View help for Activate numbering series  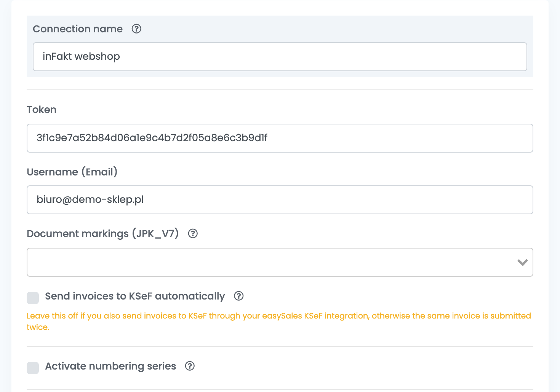(x=190, y=366)
